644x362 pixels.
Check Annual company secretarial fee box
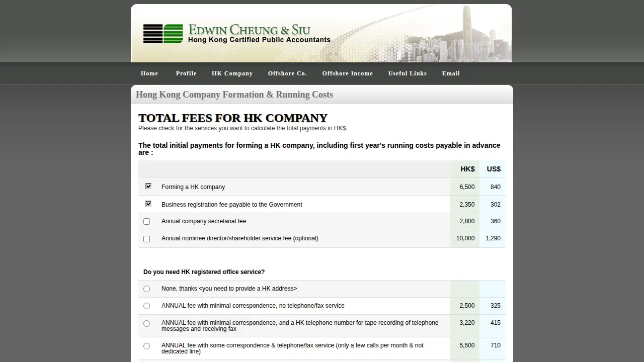pyautogui.click(x=146, y=221)
